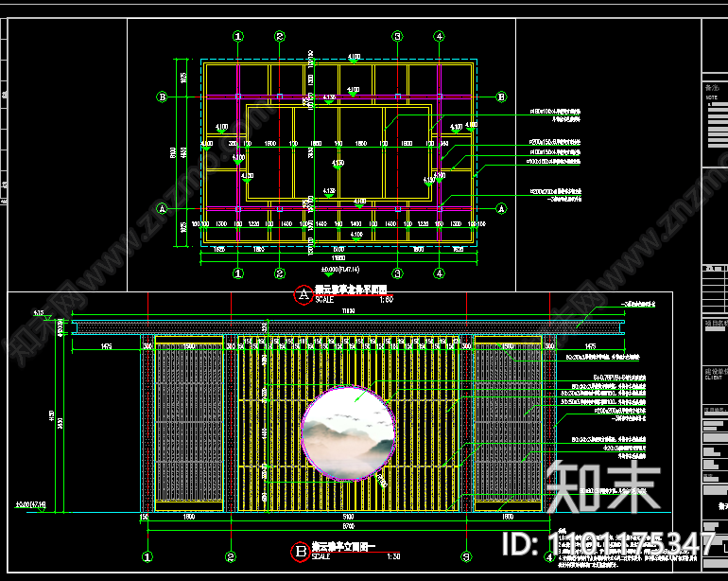The height and width of the screenshot is (581, 728).
Task: Select the left 1475 roof overhang dimension
Action: tap(106, 346)
